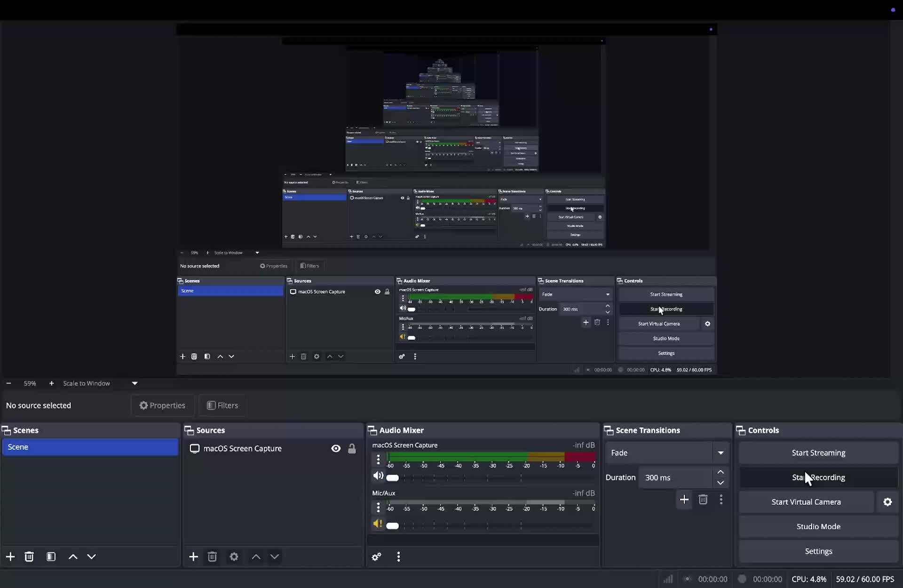The width and height of the screenshot is (903, 588).
Task: Adjust the Mic/Aux volume slider
Action: click(x=393, y=526)
